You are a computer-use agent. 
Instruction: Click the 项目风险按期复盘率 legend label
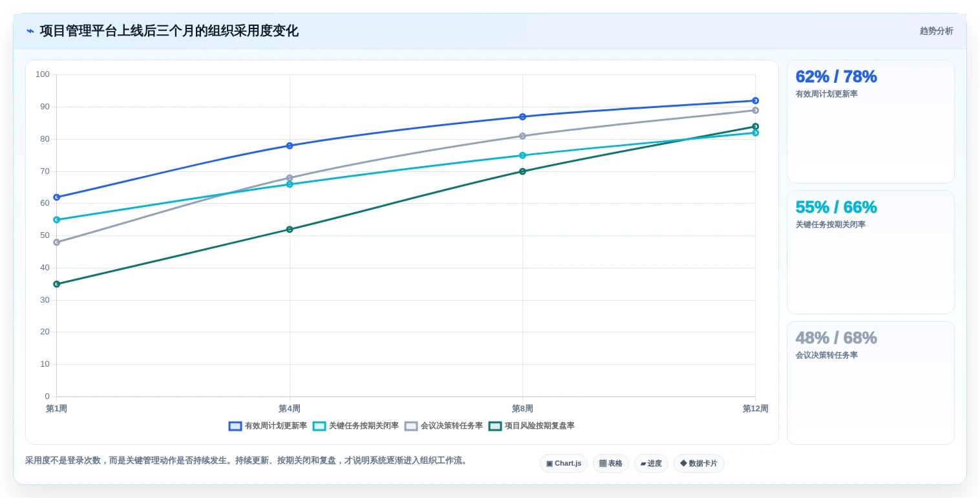coord(540,426)
